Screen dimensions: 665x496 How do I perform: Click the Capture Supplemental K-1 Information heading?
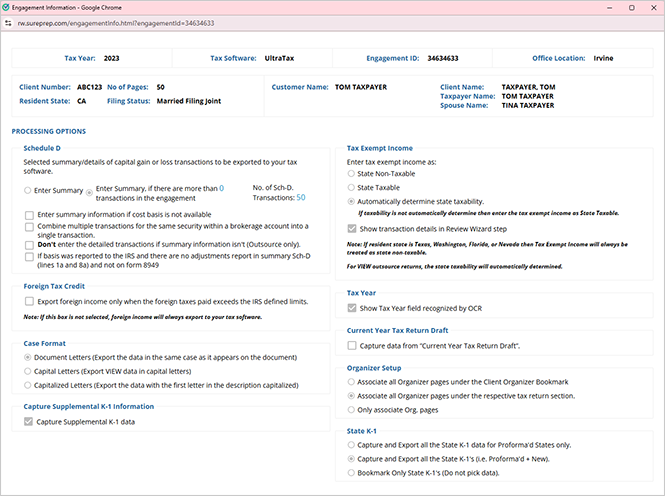pyautogui.click(x=89, y=406)
